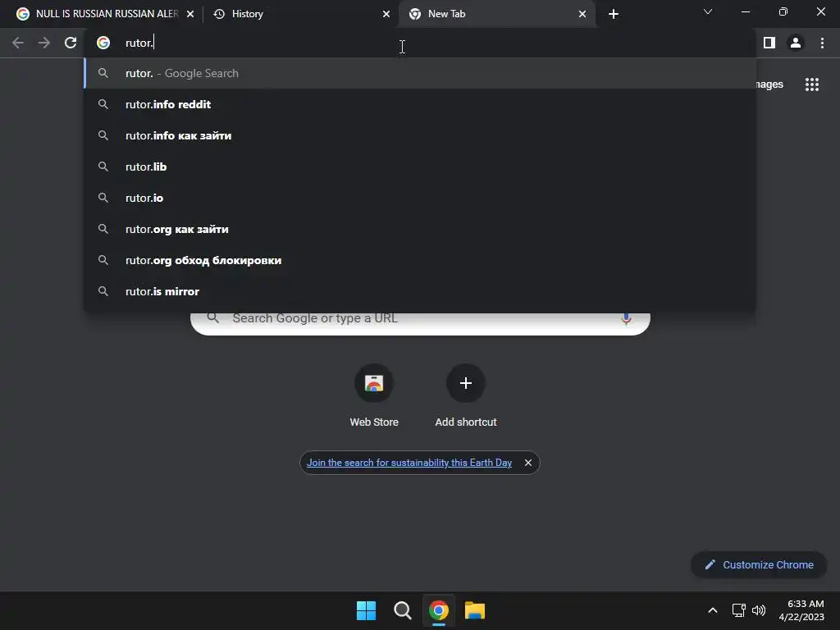Image resolution: width=840 pixels, height=630 pixels.
Task: Click the Customize Chrome button
Action: pyautogui.click(x=759, y=564)
